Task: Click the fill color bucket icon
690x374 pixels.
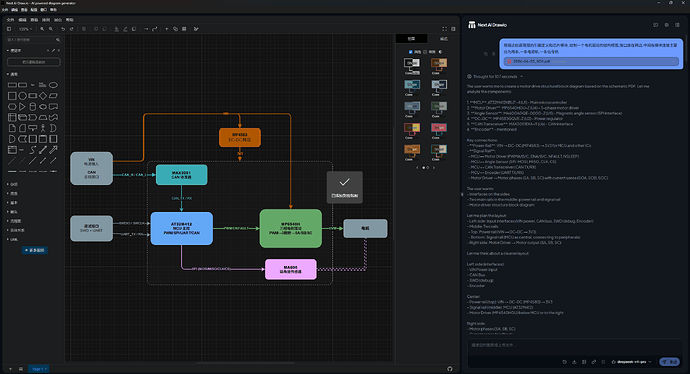Action: click(x=117, y=29)
